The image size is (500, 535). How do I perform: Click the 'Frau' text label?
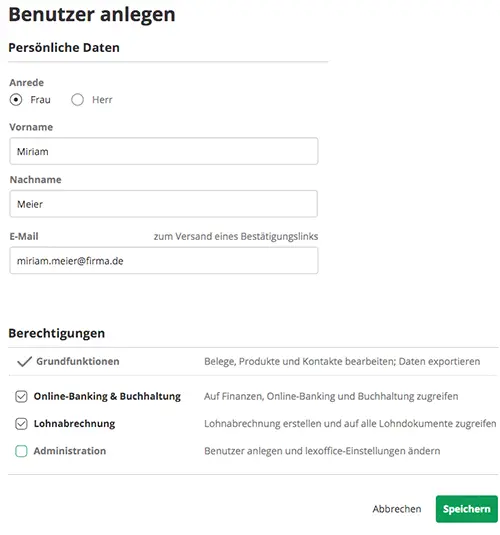coord(40,100)
